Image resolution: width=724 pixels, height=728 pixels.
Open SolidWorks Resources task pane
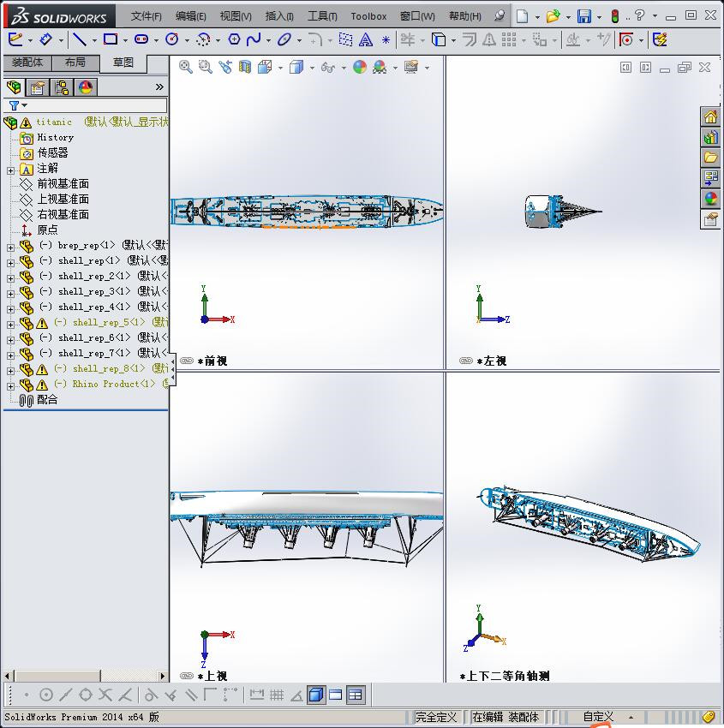710,117
